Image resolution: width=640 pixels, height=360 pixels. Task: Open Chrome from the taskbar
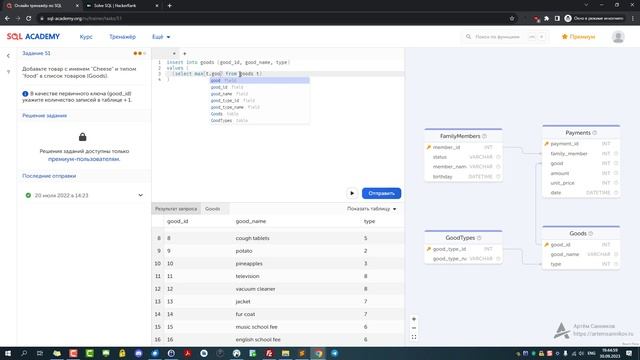coord(318,353)
